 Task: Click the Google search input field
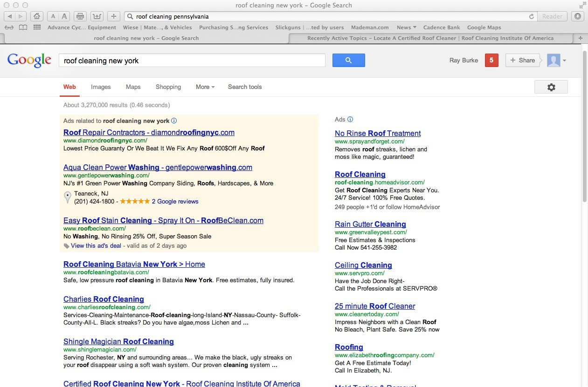(x=192, y=61)
